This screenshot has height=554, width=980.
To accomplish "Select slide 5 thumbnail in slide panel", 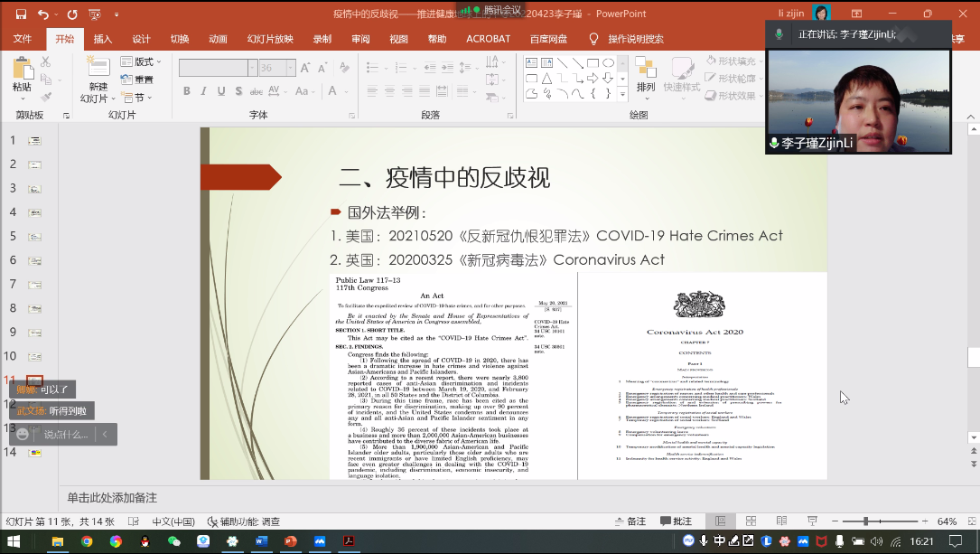I will [35, 237].
